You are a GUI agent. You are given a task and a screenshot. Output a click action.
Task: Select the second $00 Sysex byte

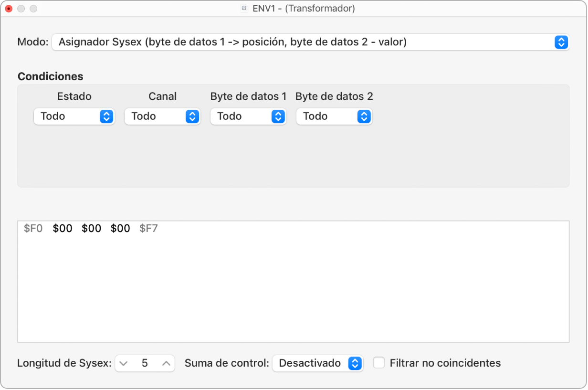point(92,229)
